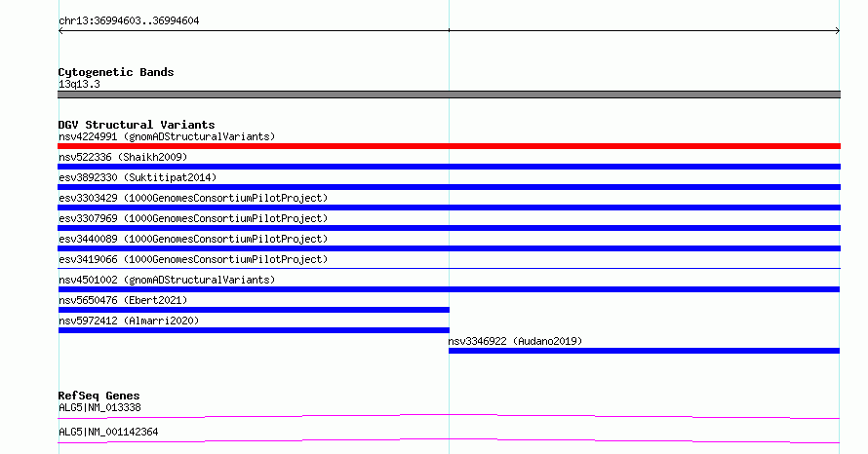Click the red nsv4224991 variant bar
868x454 pixels.
click(x=449, y=146)
